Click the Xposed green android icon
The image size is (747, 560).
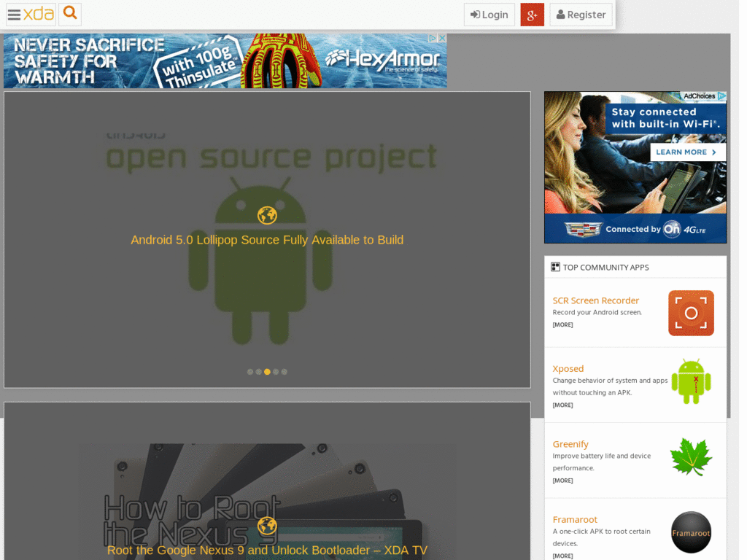point(691,381)
